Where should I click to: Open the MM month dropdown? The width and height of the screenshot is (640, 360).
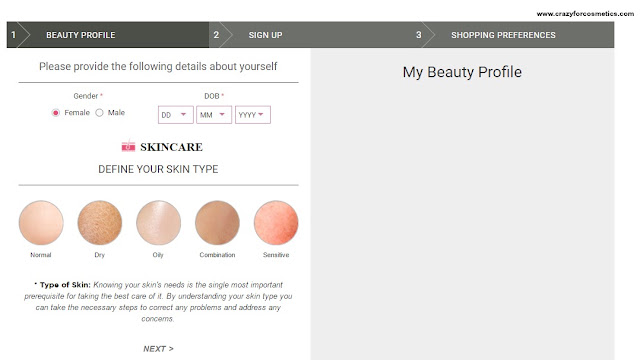click(214, 115)
